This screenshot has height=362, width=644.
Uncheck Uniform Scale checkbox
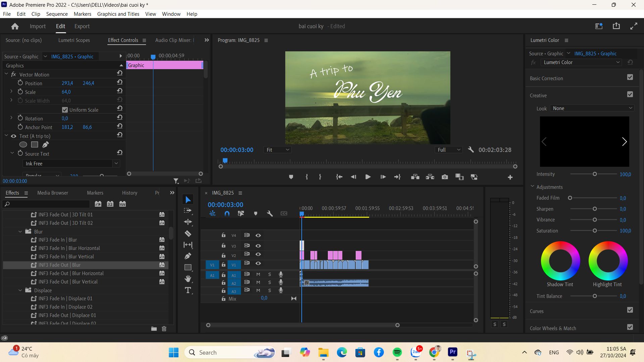click(65, 110)
